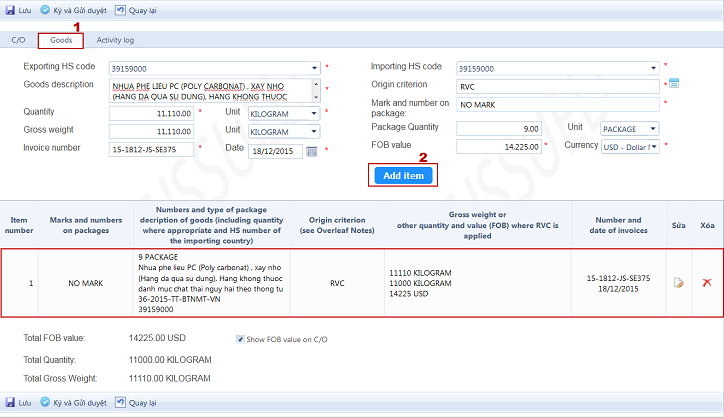Click the bottom Quay lại text
The height and width of the screenshot is (418, 724).
click(143, 403)
